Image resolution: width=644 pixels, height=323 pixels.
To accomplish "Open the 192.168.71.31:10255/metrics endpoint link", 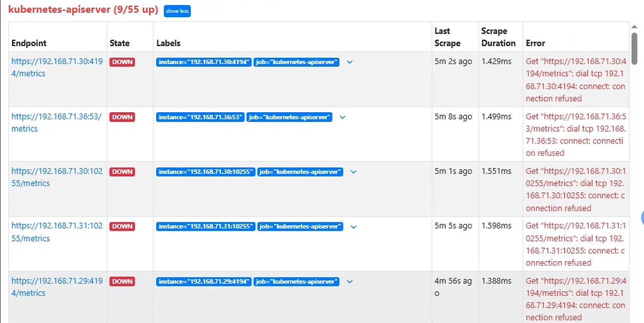I will tap(57, 232).
